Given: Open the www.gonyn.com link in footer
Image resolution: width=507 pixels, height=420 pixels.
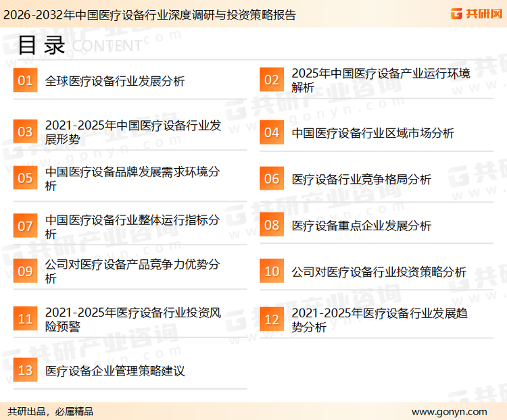Looking at the screenshot, I should pos(450,412).
